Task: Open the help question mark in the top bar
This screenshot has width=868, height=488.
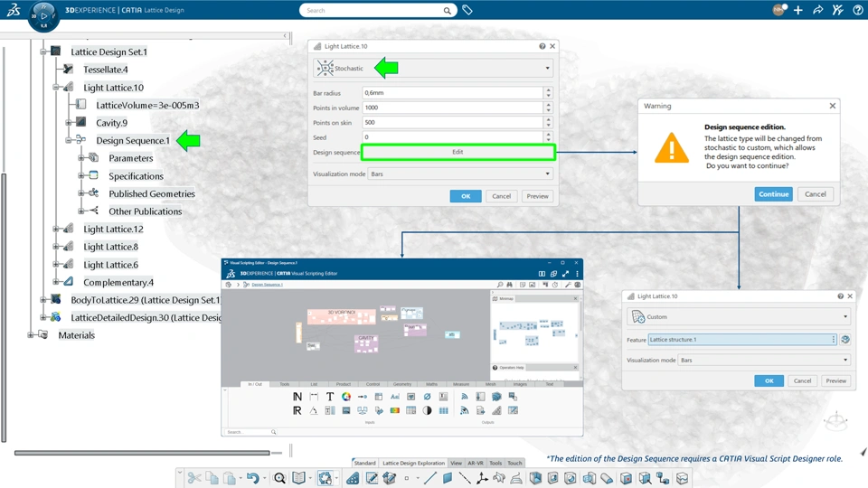Action: coord(857,10)
